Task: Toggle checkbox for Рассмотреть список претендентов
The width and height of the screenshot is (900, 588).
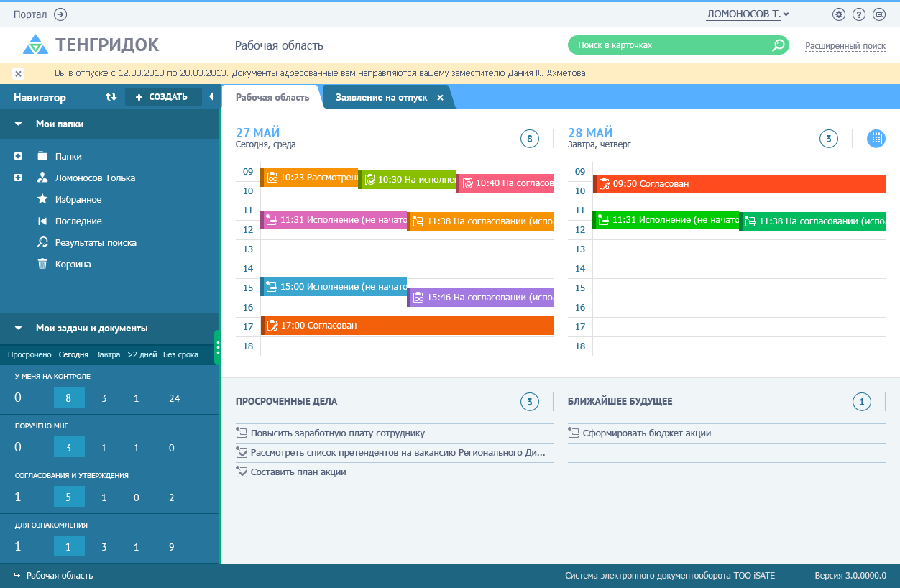Action: point(241,453)
